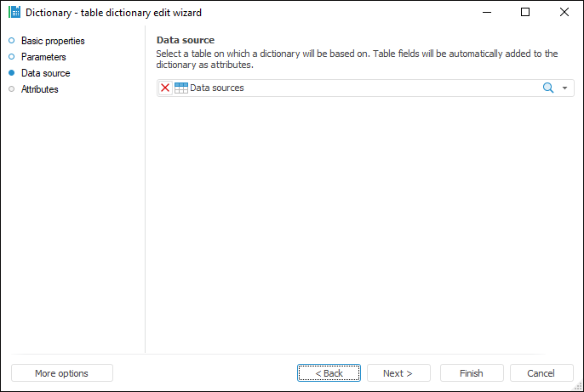The width and height of the screenshot is (584, 392).
Task: Cancel the dictionary wizard
Action: click(541, 373)
